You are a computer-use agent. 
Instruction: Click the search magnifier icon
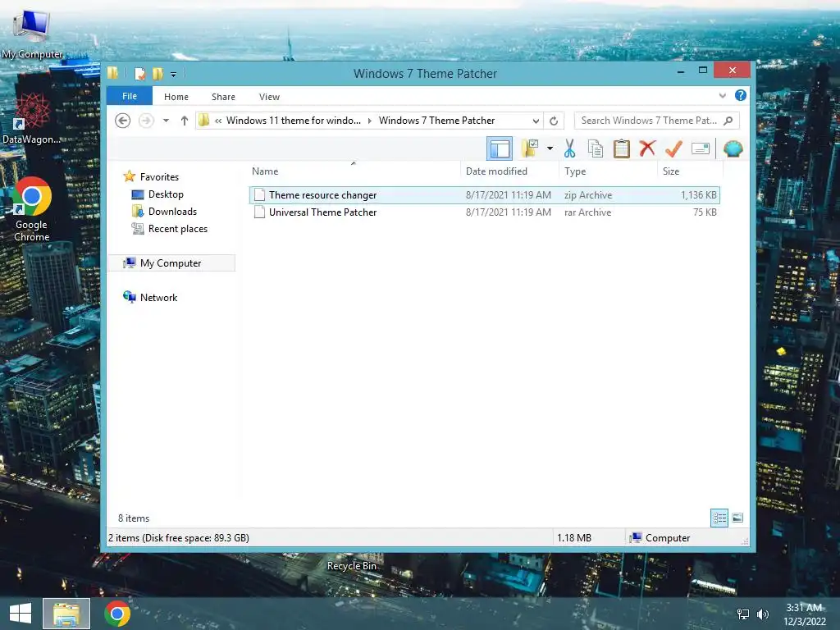(x=728, y=121)
